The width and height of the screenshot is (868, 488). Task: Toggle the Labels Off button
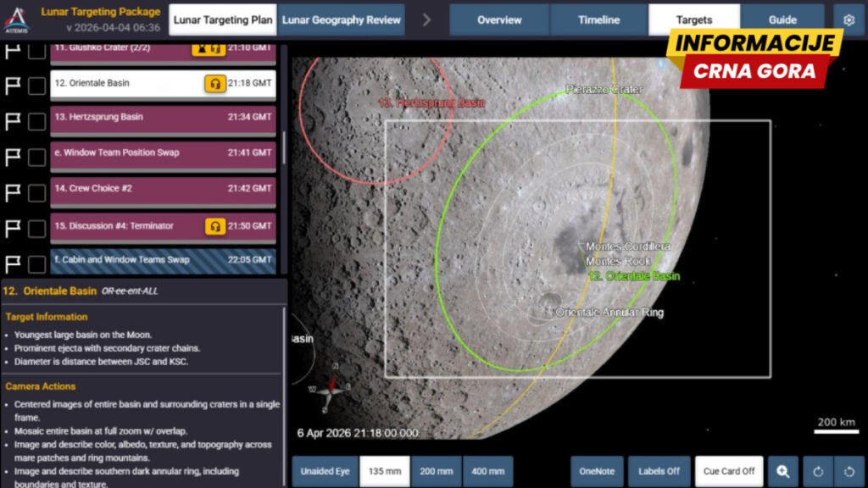[659, 472]
